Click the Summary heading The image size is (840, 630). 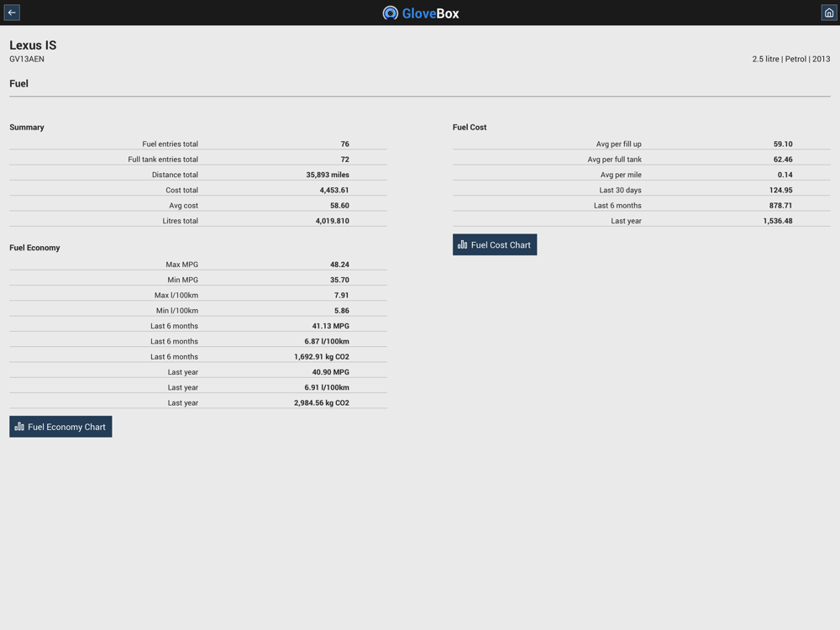(x=27, y=127)
